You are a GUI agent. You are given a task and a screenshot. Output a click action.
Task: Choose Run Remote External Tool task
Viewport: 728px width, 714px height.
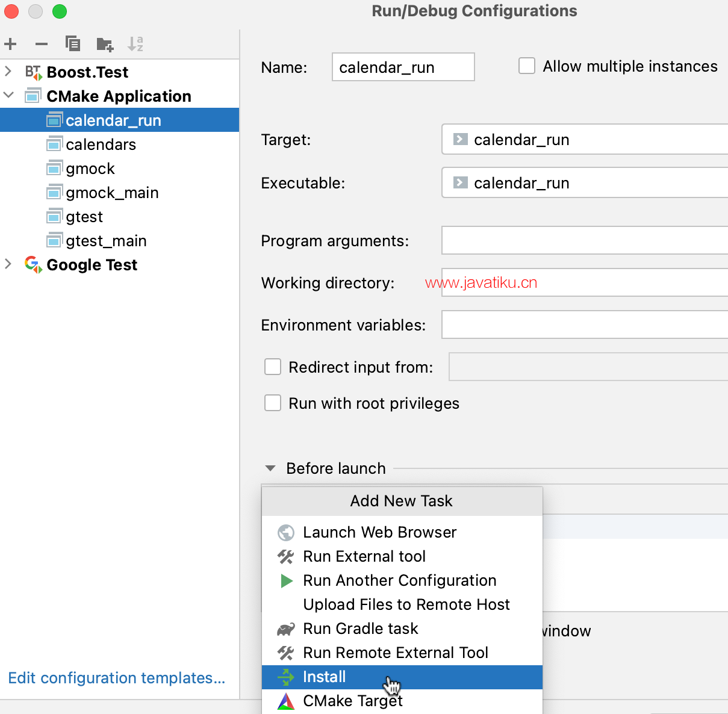(402, 653)
